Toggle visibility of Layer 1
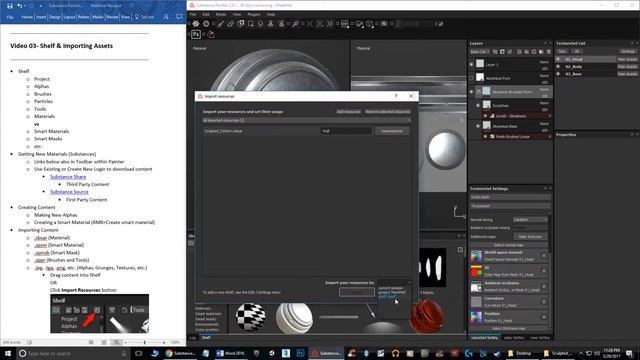 tap(471, 64)
